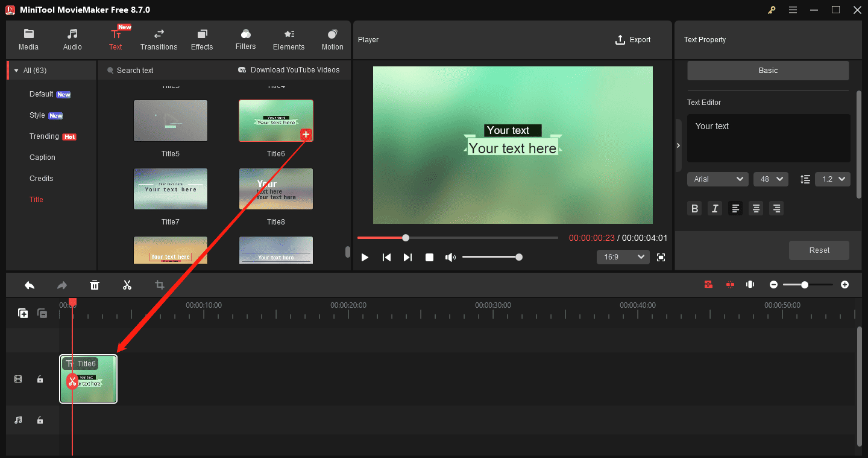Undo the last action
868x458 pixels.
tap(29, 285)
